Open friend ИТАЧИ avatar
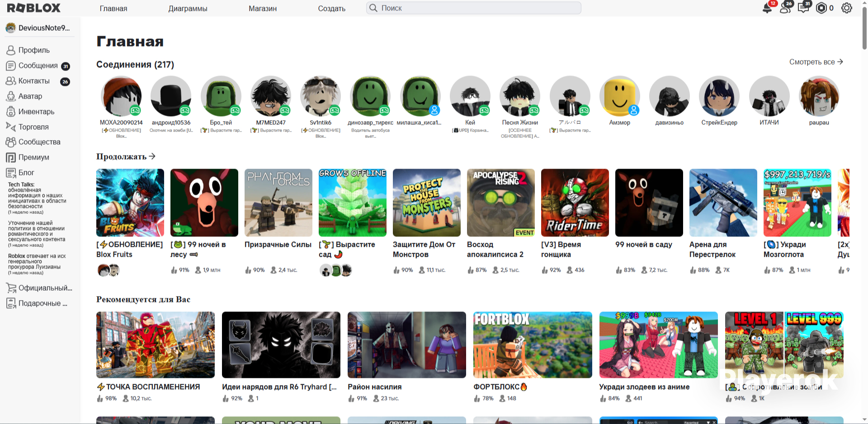 tap(769, 96)
